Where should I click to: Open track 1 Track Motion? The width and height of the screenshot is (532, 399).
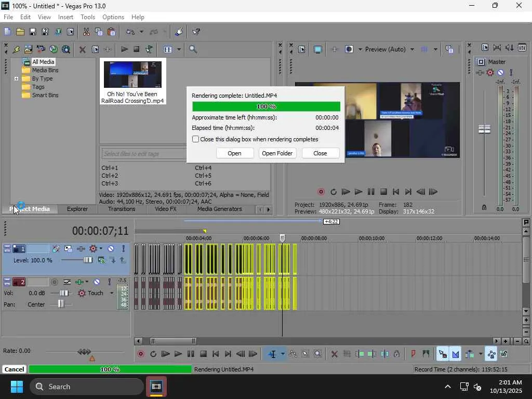click(x=68, y=249)
